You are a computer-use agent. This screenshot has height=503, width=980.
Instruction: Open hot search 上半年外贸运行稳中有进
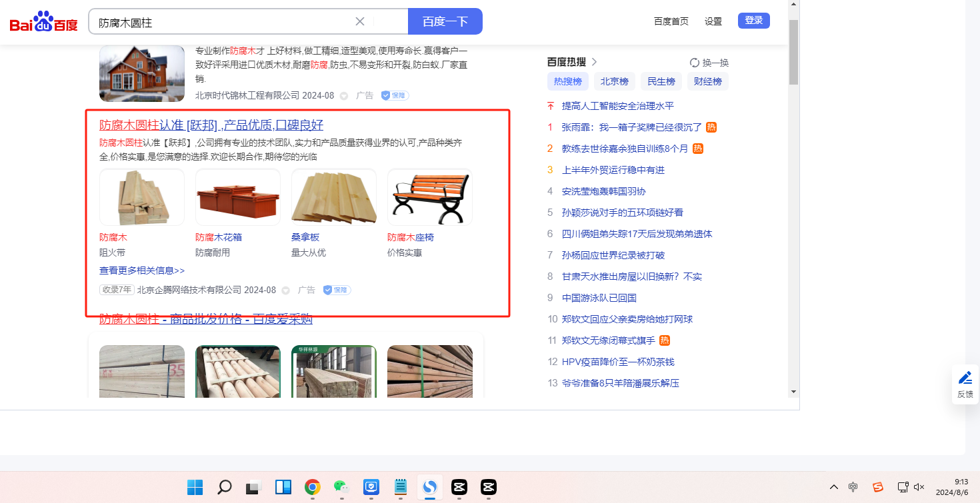[x=613, y=170]
